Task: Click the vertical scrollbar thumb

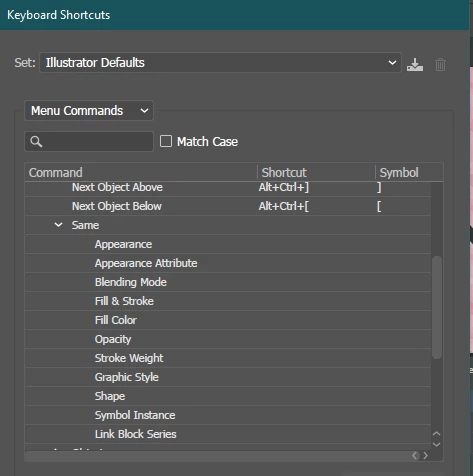Action: [437, 307]
